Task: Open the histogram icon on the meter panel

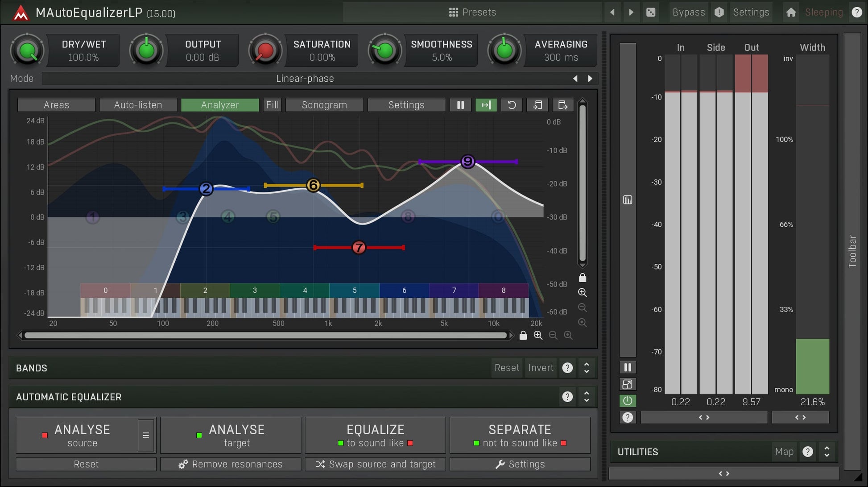Action: (628, 200)
